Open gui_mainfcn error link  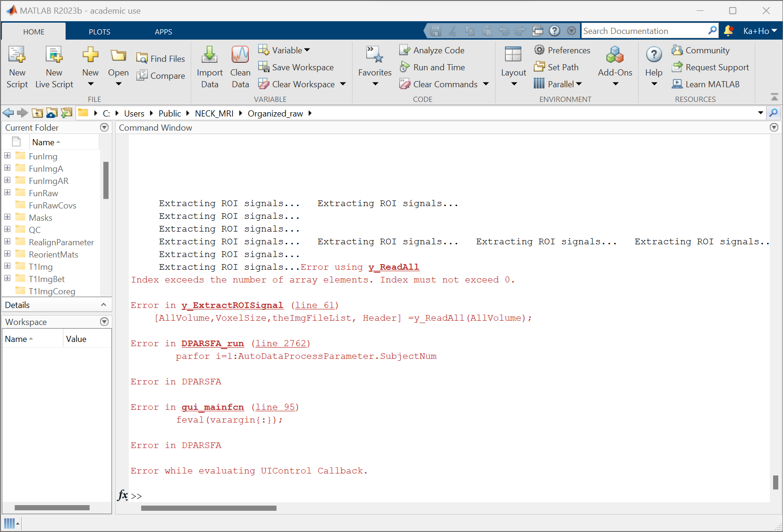(212, 407)
